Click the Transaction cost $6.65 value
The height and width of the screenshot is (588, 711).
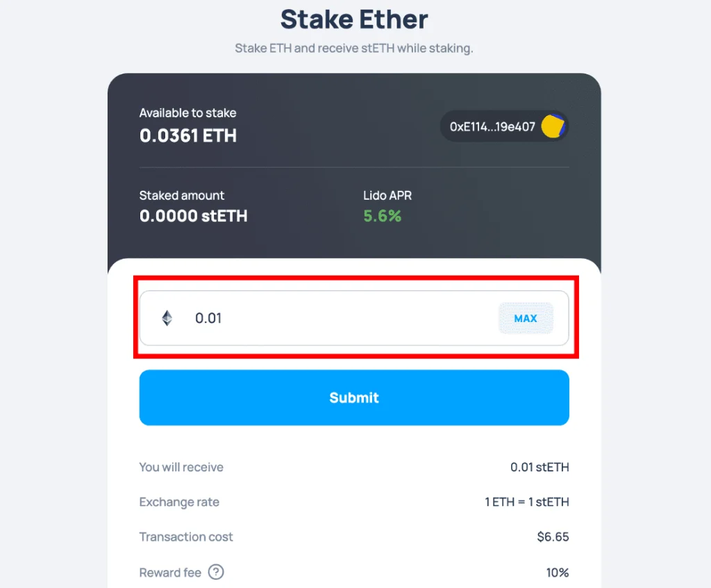pyautogui.click(x=553, y=537)
